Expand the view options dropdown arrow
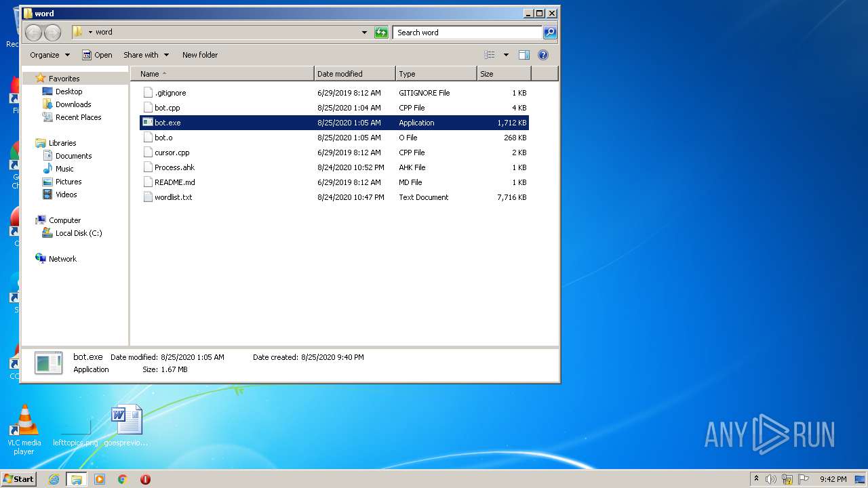This screenshot has height=488, width=868. click(x=506, y=55)
